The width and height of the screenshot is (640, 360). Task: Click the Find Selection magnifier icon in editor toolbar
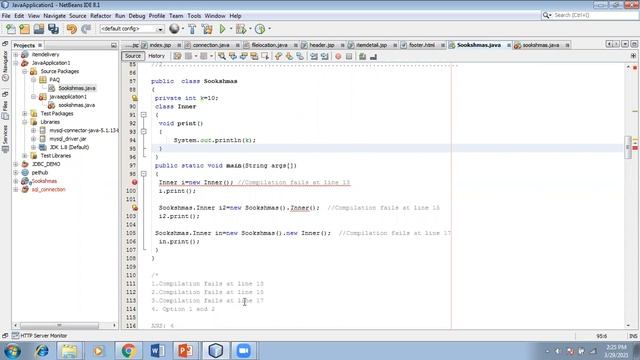[222, 56]
